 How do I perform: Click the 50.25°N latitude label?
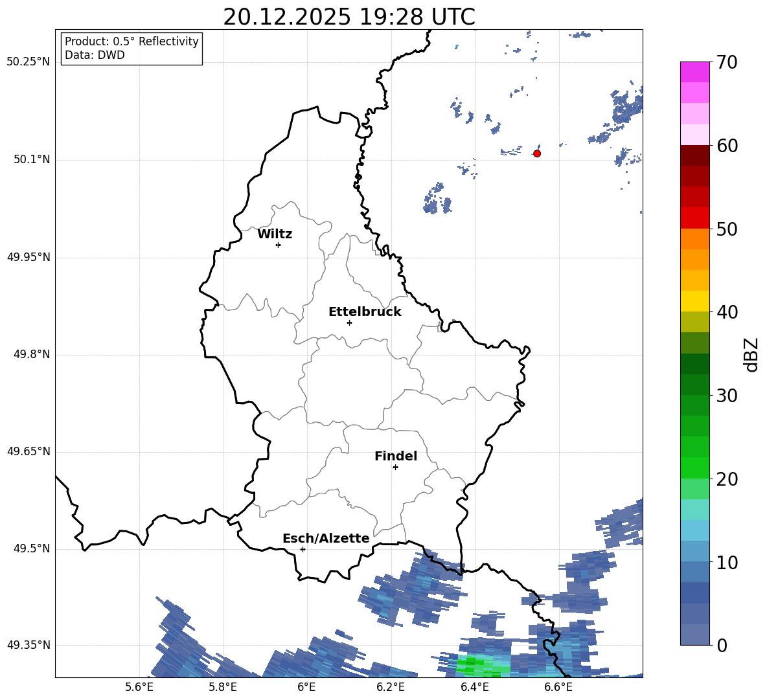(x=28, y=62)
